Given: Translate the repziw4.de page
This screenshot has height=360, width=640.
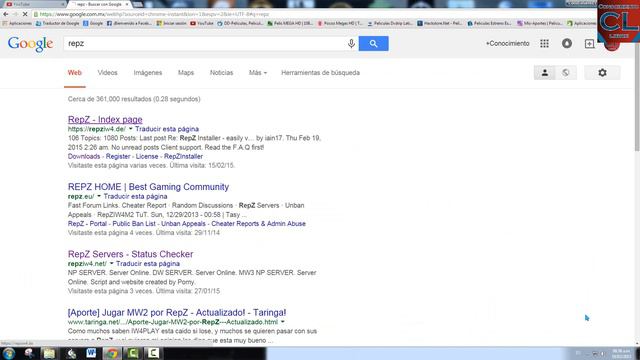Looking at the screenshot, I should pyautogui.click(x=167, y=129).
